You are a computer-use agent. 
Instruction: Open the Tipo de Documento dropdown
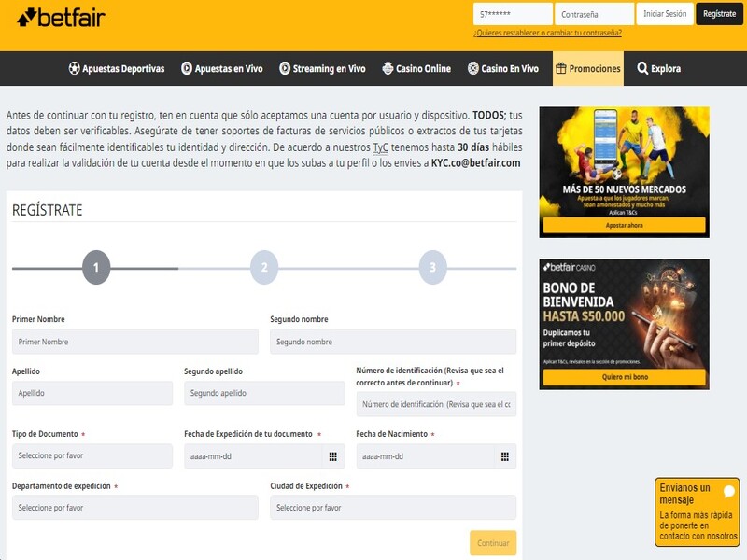[x=91, y=457]
